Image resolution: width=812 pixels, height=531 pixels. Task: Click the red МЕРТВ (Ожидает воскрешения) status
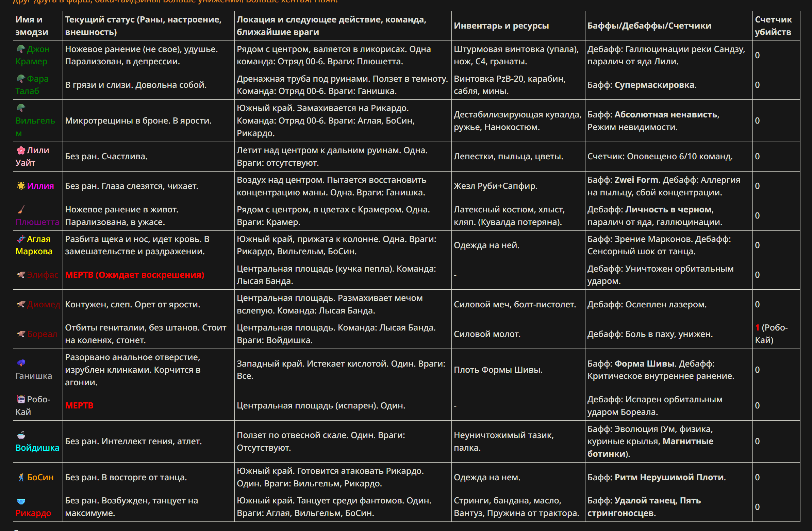[x=135, y=275]
